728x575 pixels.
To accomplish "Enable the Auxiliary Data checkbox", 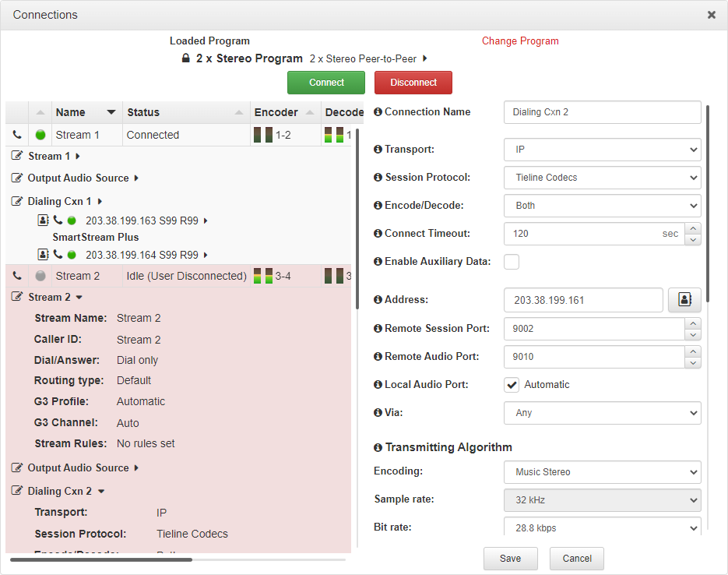I will [x=512, y=262].
